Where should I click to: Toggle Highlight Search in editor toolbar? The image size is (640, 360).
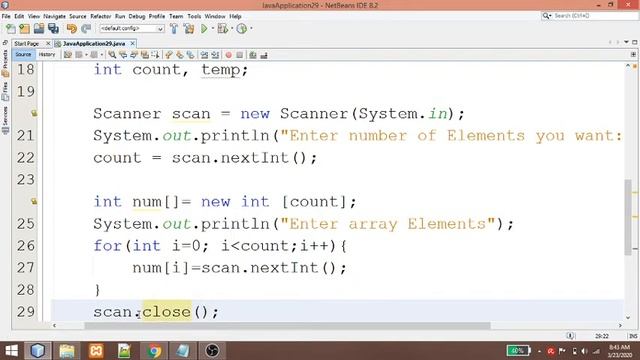(x=144, y=55)
